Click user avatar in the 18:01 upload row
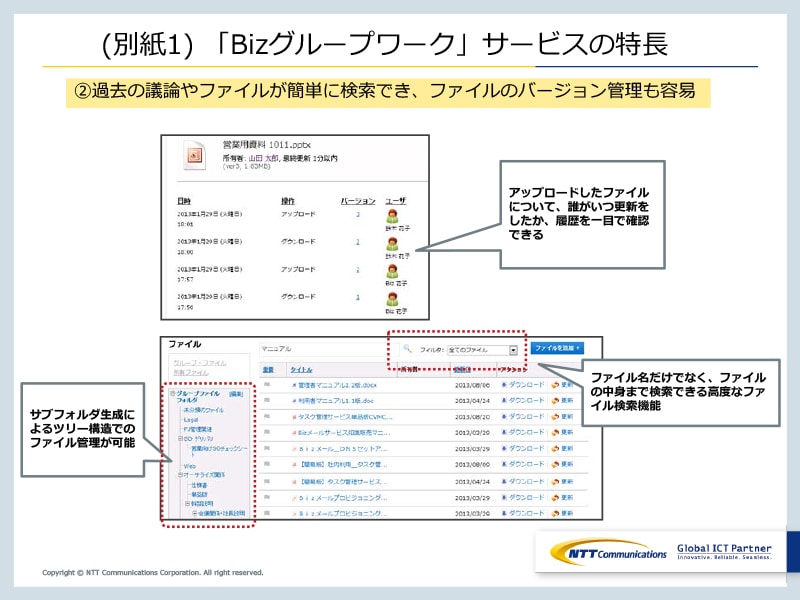The height and width of the screenshot is (600, 800). pyautogui.click(x=392, y=216)
